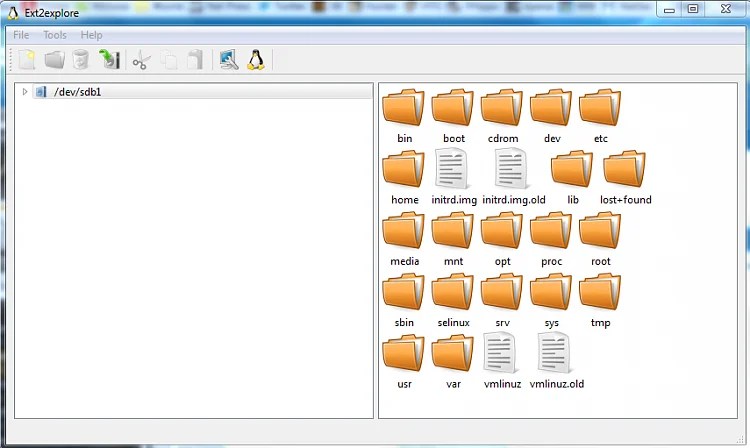Select the sys folder icon

(551, 292)
